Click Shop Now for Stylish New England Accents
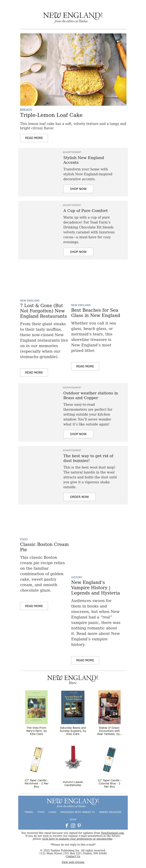The width and height of the screenshot is (146, 868). coord(78,189)
